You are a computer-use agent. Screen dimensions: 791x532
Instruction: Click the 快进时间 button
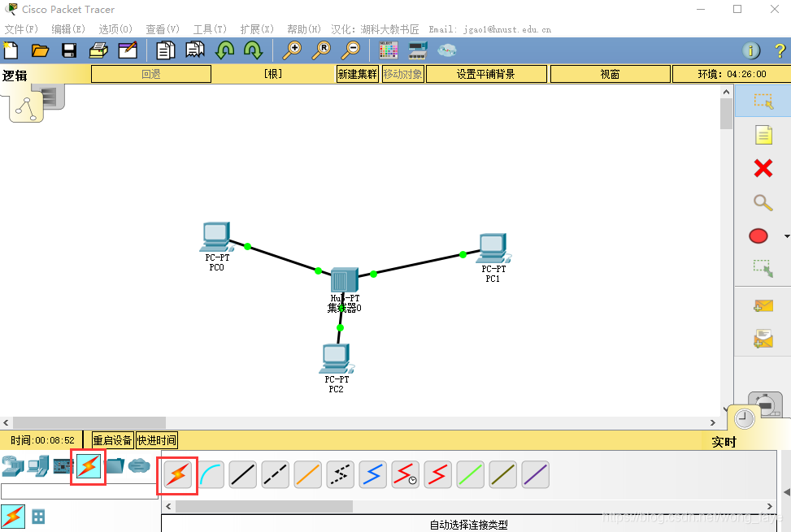(157, 440)
